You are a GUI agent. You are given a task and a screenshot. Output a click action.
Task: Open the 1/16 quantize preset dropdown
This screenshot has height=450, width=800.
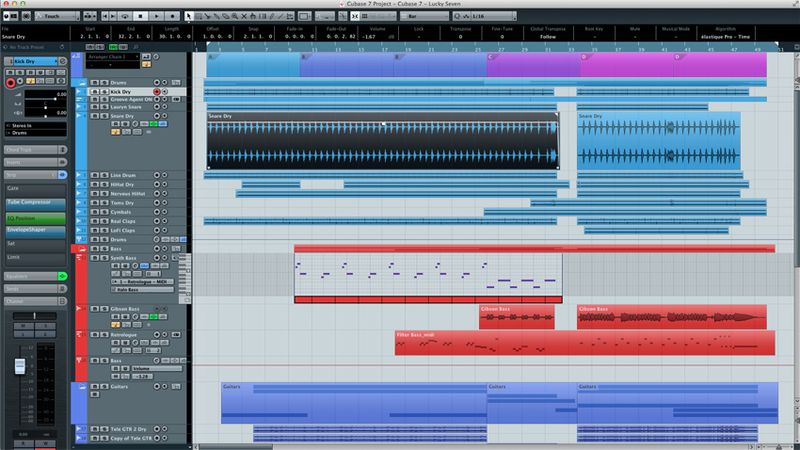(x=491, y=16)
